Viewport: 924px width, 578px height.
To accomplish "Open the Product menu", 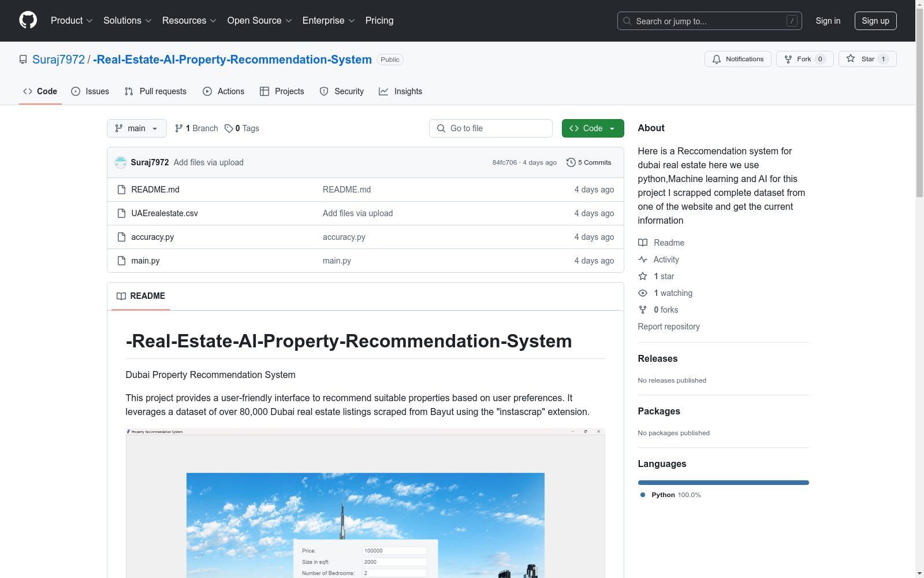I will pos(72,21).
